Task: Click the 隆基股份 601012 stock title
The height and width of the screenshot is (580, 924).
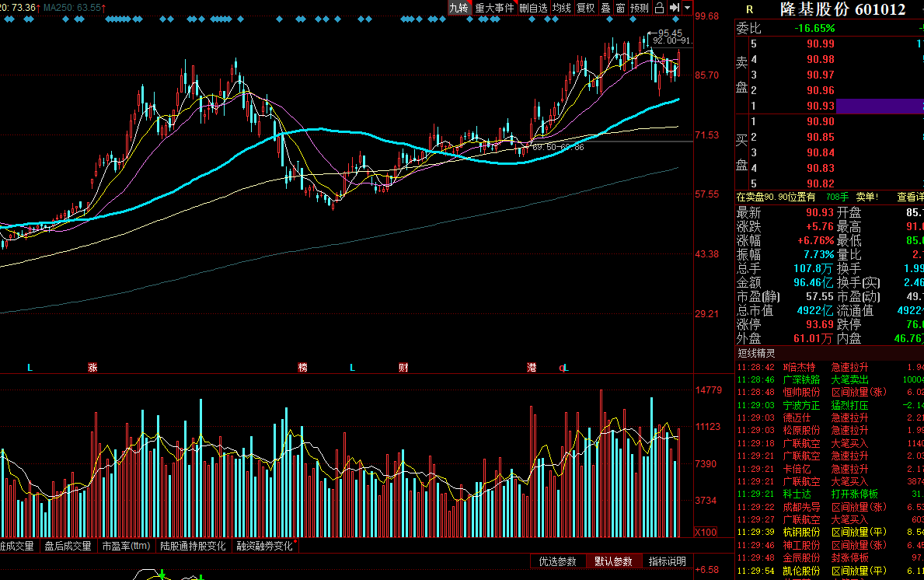Action: 842,9
